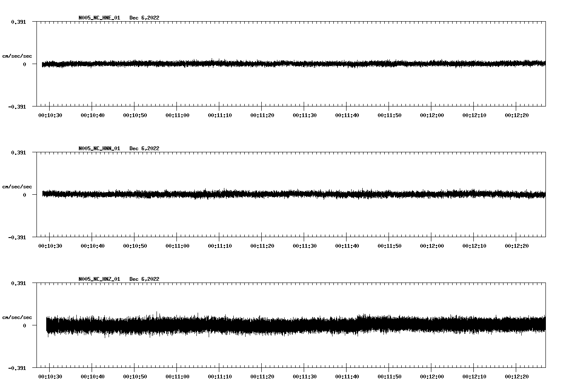The height and width of the screenshot is (392, 576).
Task: Click the N005_NC_HNE_01 plot title
Action: pos(99,18)
